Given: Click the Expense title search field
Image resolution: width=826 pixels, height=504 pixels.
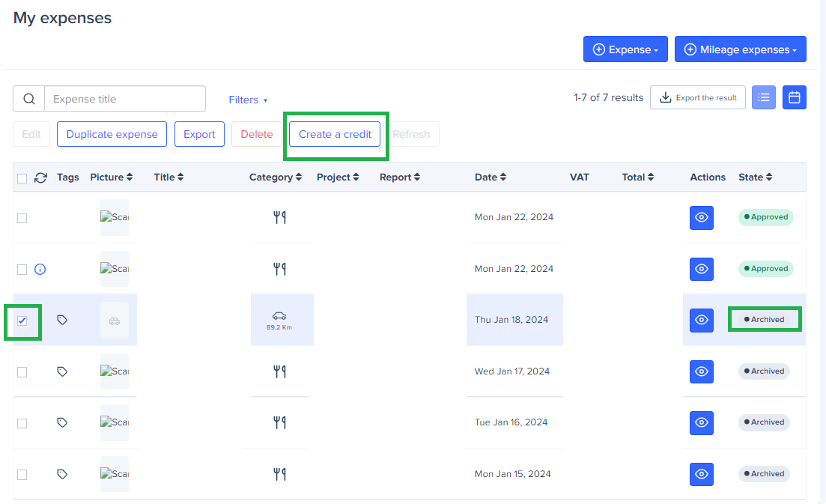Looking at the screenshot, I should point(124,99).
